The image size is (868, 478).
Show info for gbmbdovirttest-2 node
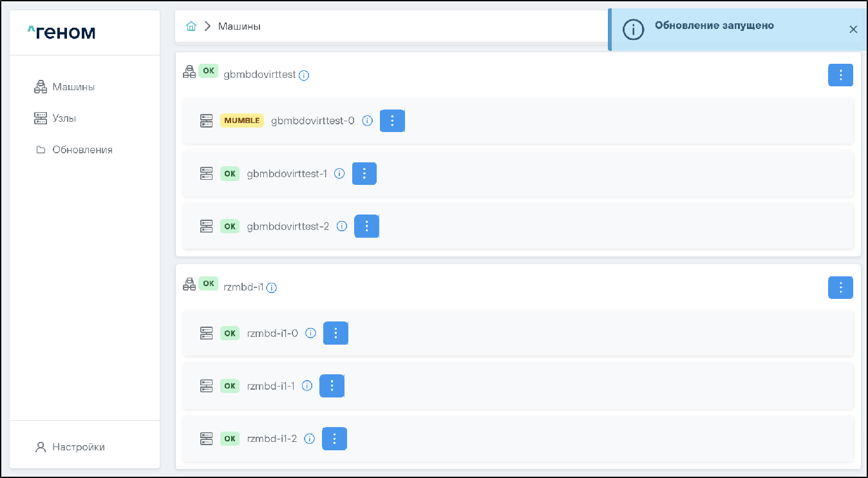342,226
